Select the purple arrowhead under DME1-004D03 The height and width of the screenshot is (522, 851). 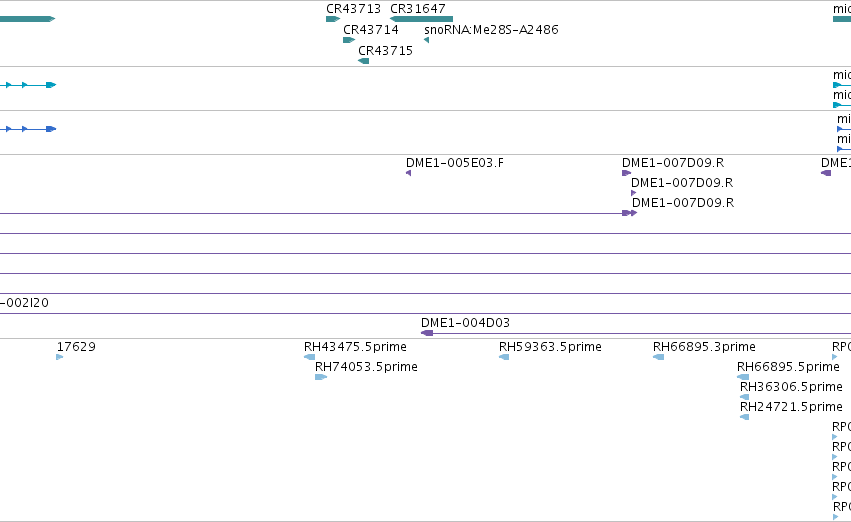[x=427, y=333]
